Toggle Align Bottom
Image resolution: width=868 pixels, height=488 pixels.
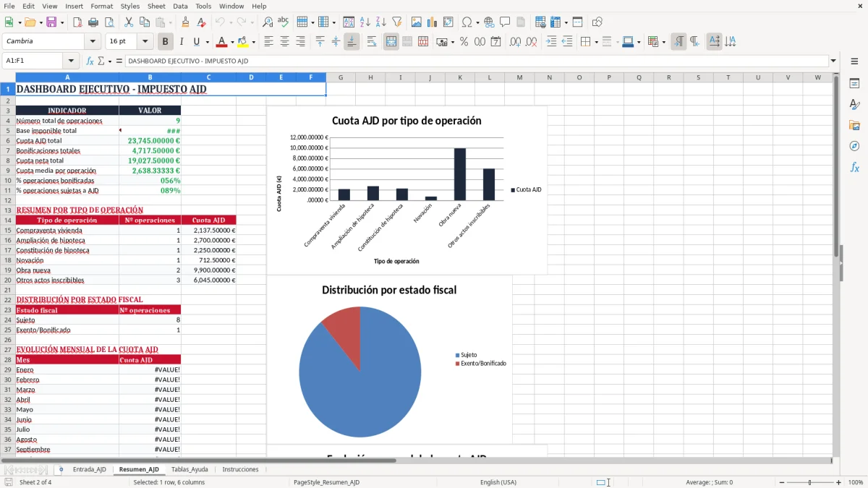click(x=351, y=41)
